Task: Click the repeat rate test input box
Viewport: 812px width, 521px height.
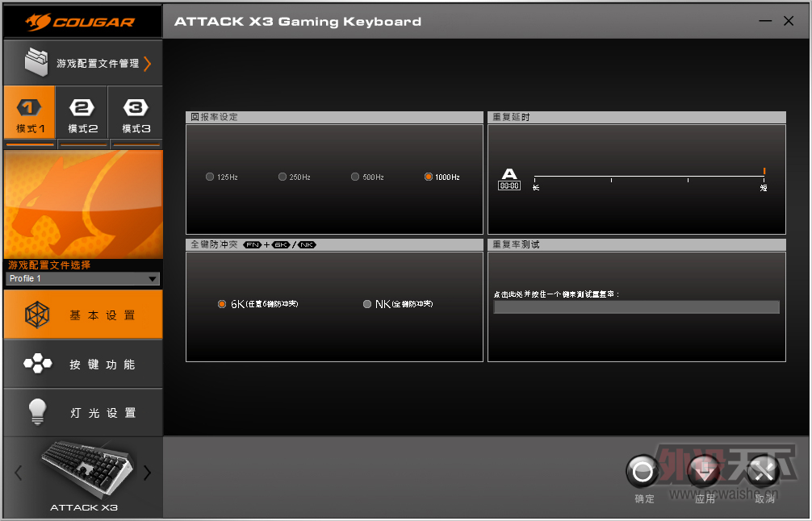Action: (x=636, y=307)
